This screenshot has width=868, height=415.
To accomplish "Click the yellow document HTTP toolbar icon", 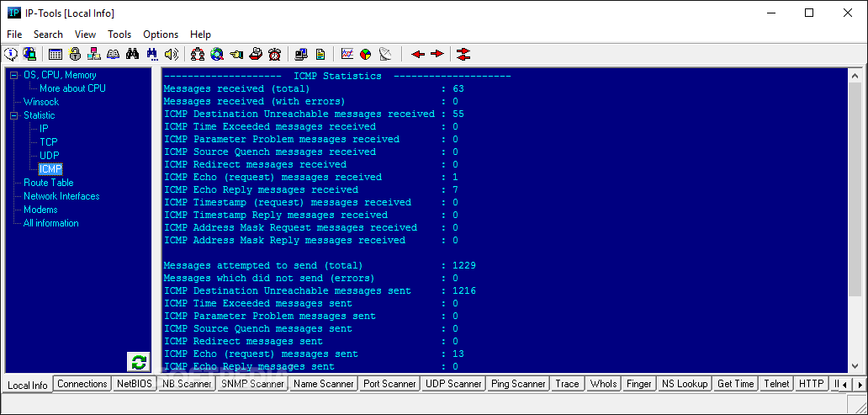I will [320, 54].
